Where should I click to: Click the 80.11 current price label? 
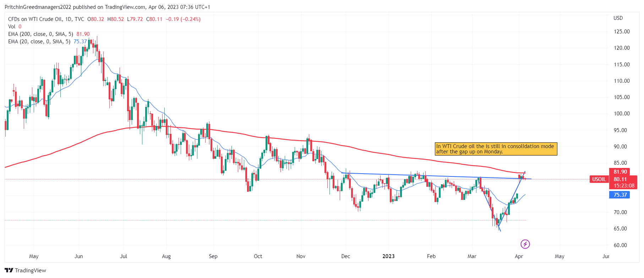coord(620,179)
